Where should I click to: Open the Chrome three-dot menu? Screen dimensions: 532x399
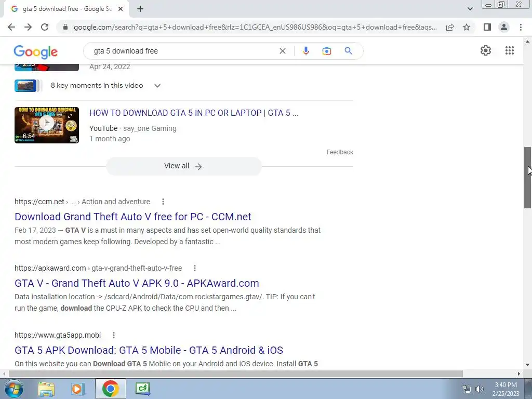coord(521,27)
